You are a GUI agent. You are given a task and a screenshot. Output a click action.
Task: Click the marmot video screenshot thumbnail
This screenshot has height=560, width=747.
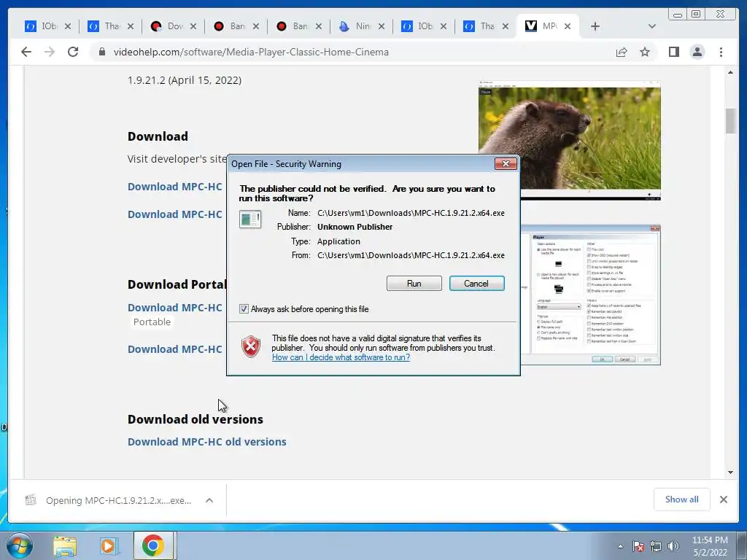click(x=569, y=139)
